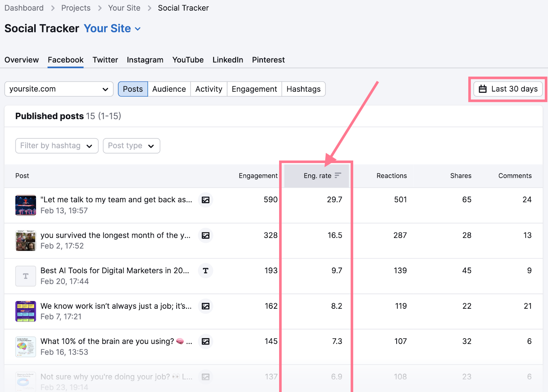The image size is (548, 392).
Task: Click image post type icon for Feb 13 post
Action: [x=206, y=200]
